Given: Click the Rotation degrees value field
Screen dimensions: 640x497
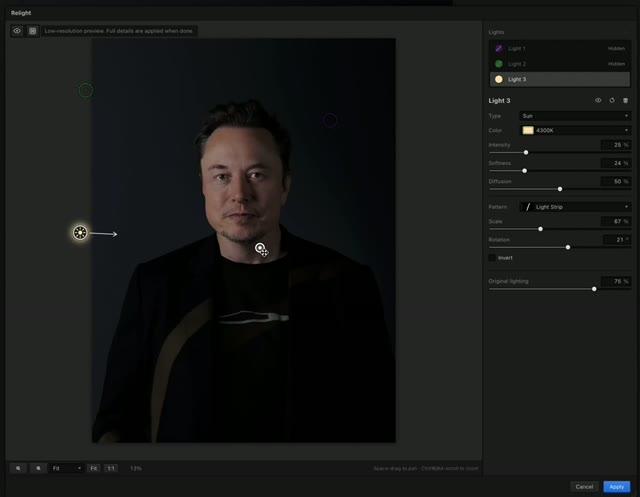Looking at the screenshot, I should click(616, 240).
